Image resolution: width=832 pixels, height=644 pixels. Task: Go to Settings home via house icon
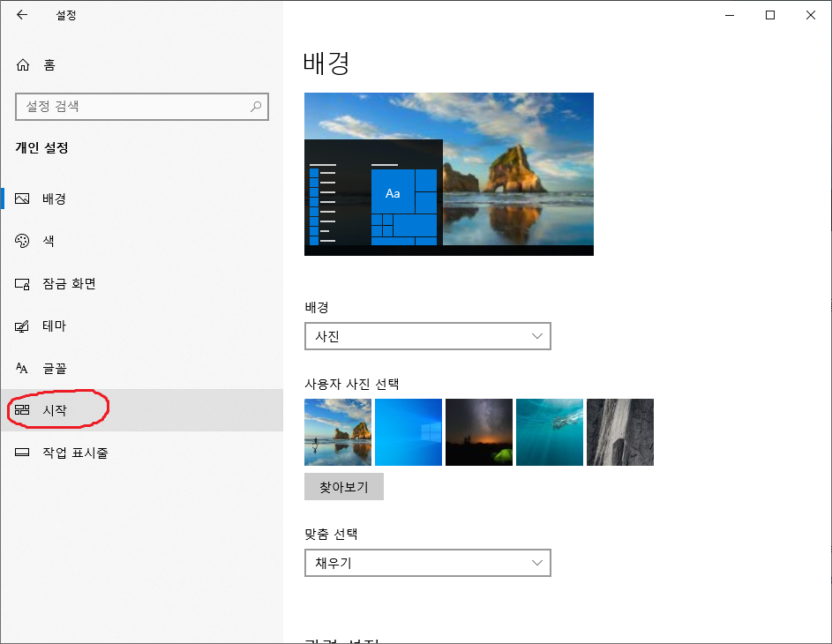click(23, 65)
